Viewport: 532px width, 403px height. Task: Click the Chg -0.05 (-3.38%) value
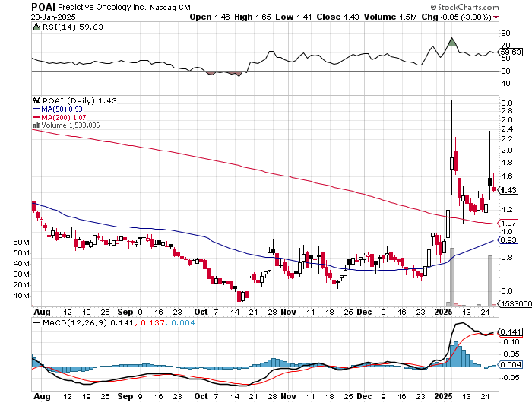tap(456, 17)
